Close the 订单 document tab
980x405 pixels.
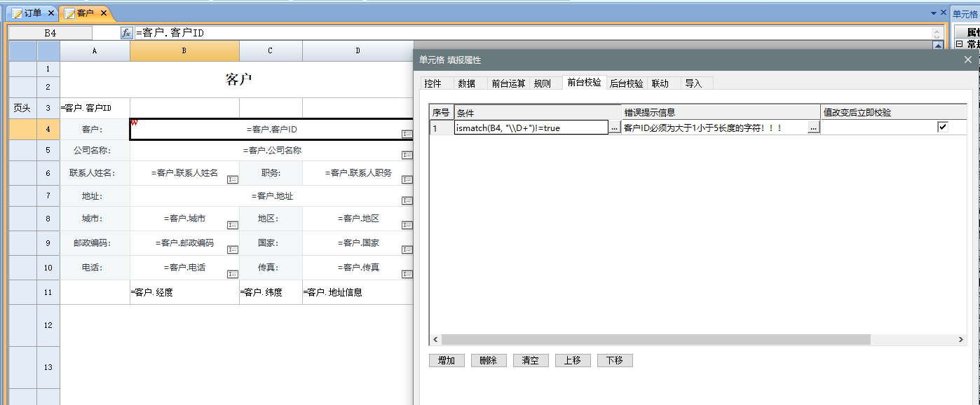50,13
